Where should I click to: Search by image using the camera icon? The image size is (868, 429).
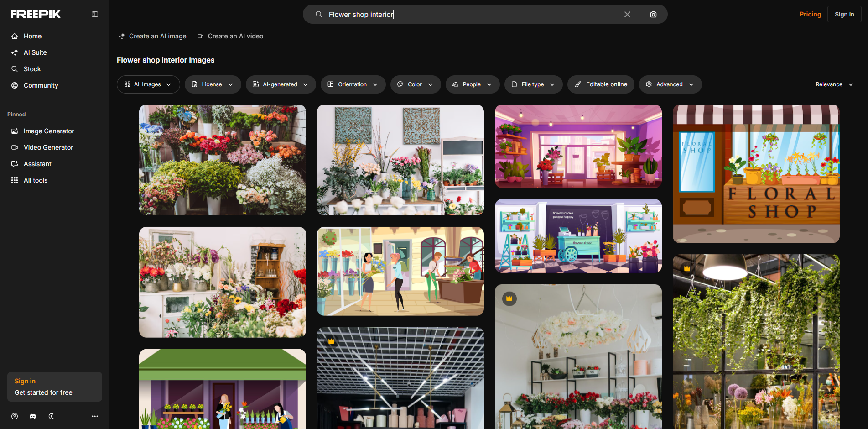click(x=653, y=14)
